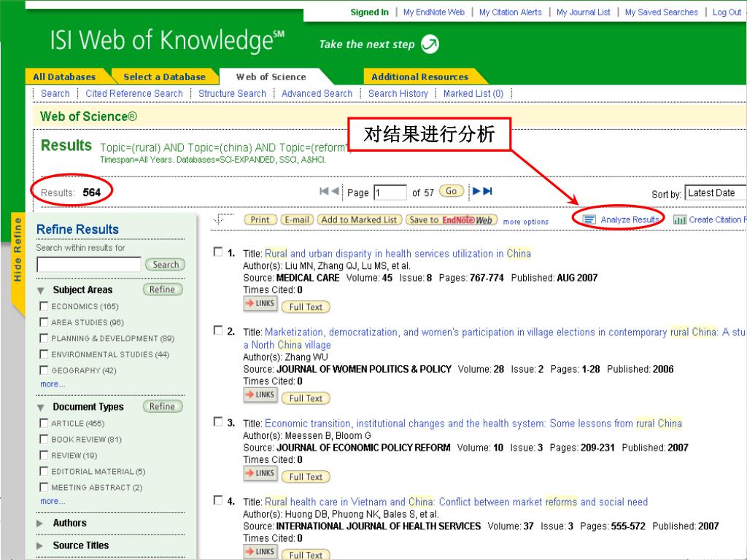Select result 1 checkbox

point(218,252)
